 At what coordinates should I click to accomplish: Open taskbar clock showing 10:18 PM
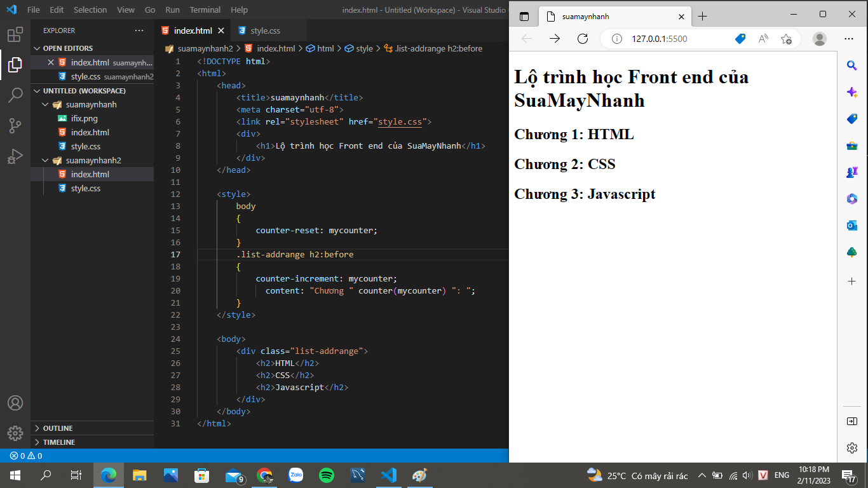[814, 475]
